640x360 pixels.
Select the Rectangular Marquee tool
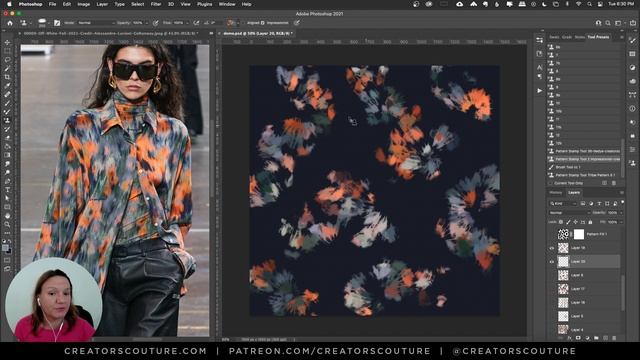(7, 51)
